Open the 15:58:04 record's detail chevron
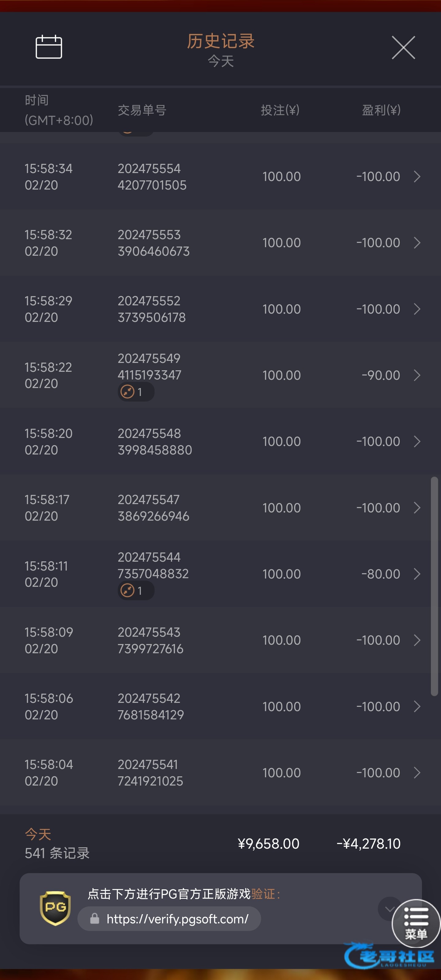This screenshot has height=980, width=441. click(417, 773)
